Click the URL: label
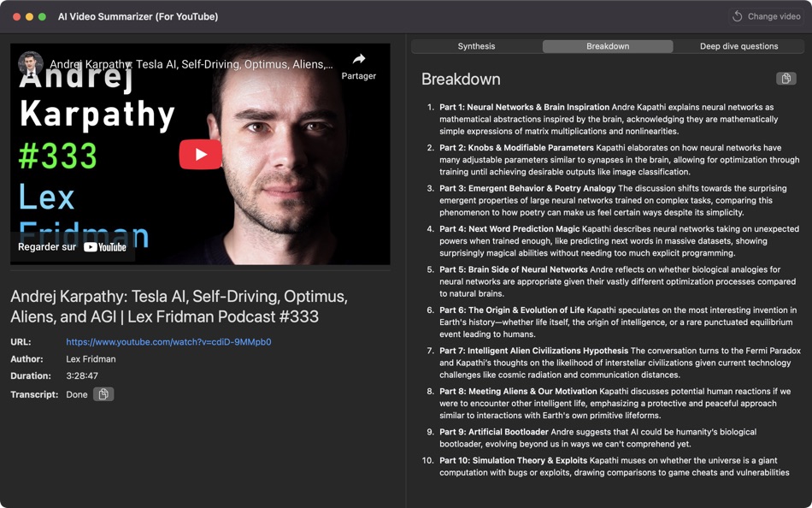This screenshot has width=812, height=508. [x=21, y=342]
